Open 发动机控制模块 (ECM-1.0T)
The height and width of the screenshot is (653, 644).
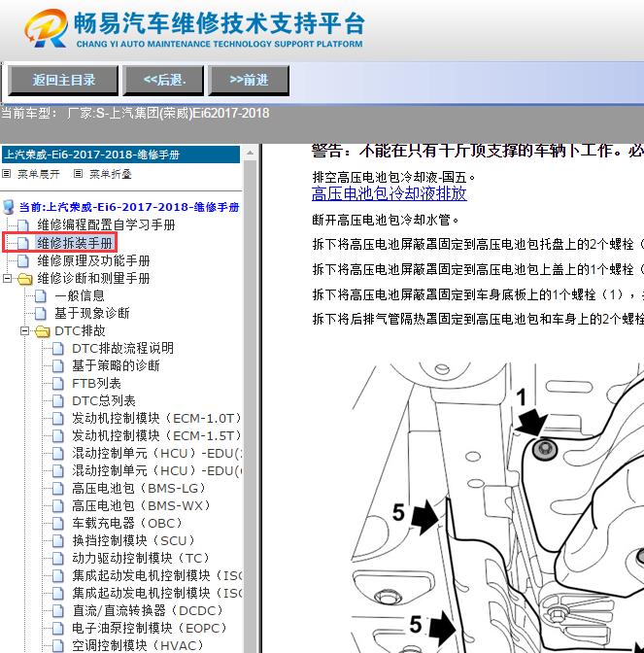[x=156, y=418]
